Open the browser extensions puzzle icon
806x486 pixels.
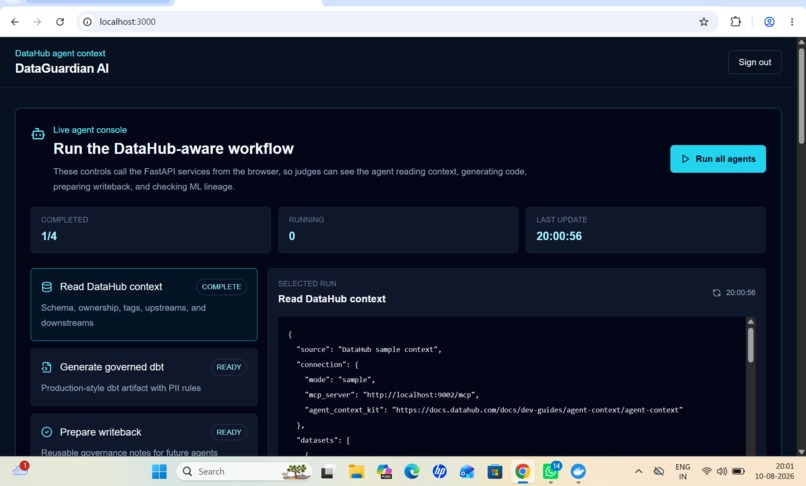pos(736,22)
